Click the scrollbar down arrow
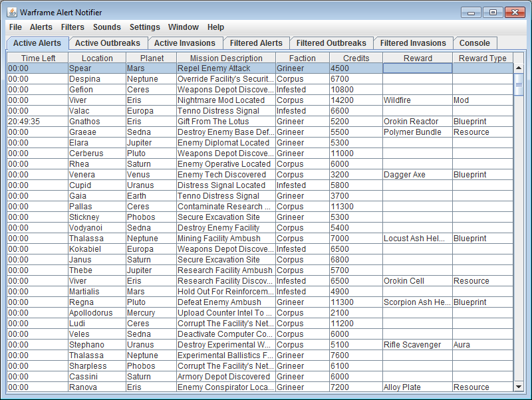This screenshot has width=532, height=400. 519,386
